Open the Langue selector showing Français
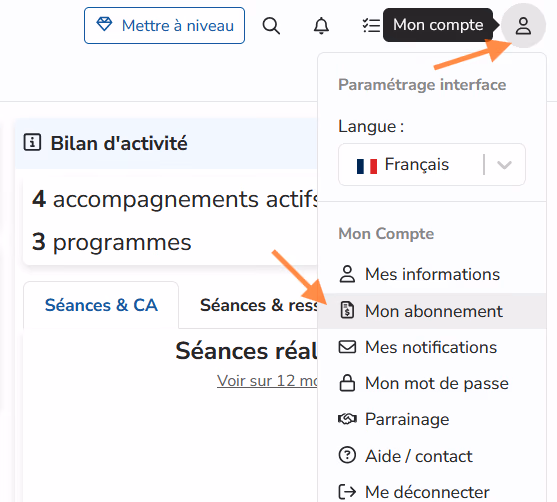557x502 pixels. [432, 164]
